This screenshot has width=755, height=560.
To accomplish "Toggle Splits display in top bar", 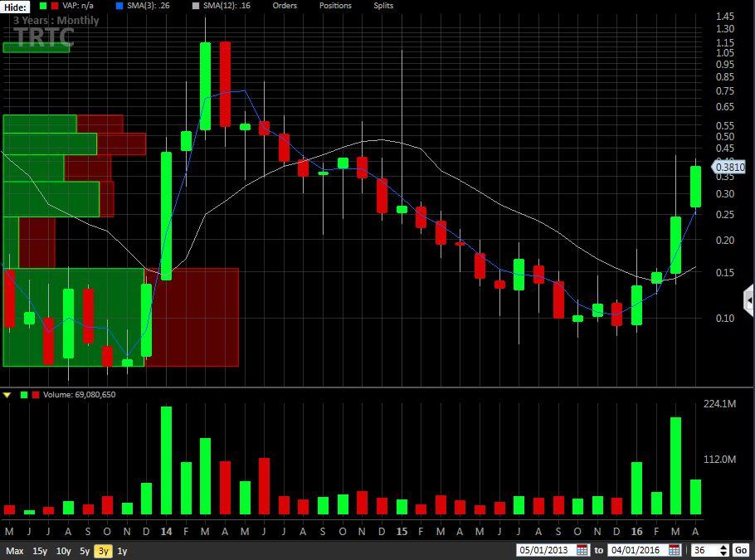I will (383, 6).
